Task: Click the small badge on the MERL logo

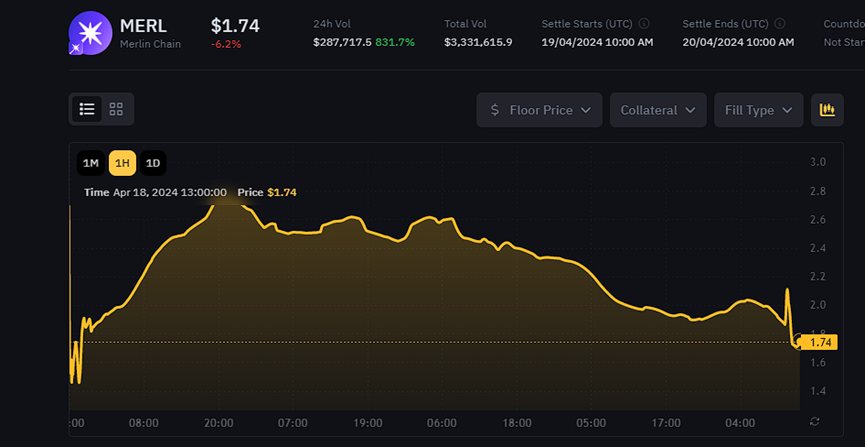Action: point(75,48)
